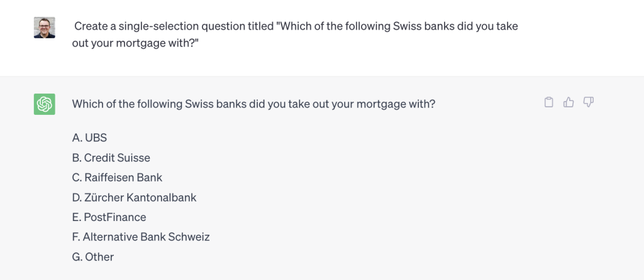This screenshot has width=644, height=280.
Task: Mark the response with thumbs down
Action: (x=589, y=102)
